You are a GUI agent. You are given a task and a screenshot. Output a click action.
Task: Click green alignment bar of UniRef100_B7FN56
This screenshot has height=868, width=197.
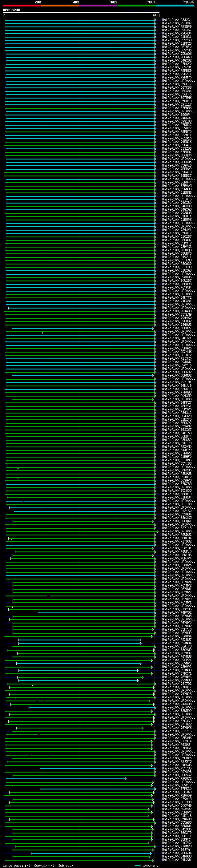click(x=80, y=108)
